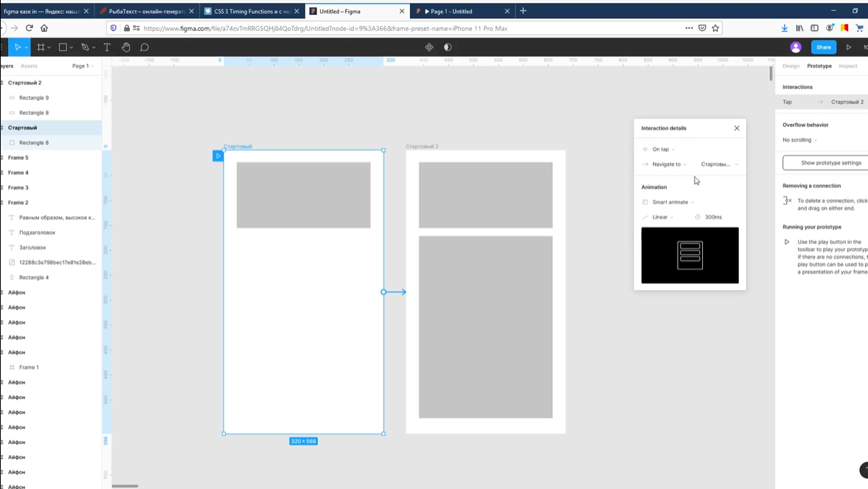Select the Comment tool

point(145,47)
